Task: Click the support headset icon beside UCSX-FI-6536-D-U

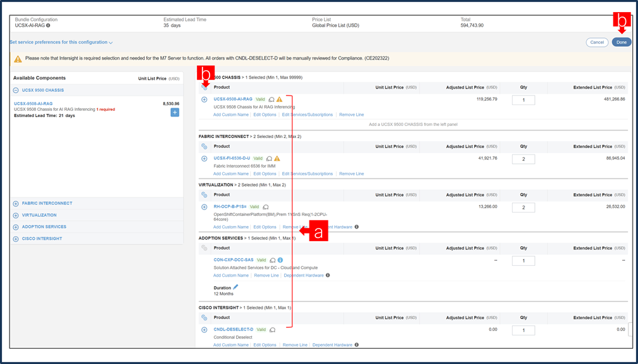Action: (x=270, y=158)
